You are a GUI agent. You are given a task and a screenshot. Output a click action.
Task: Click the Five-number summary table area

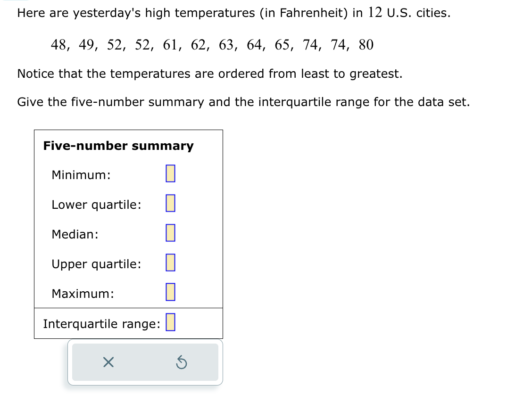[x=128, y=233]
